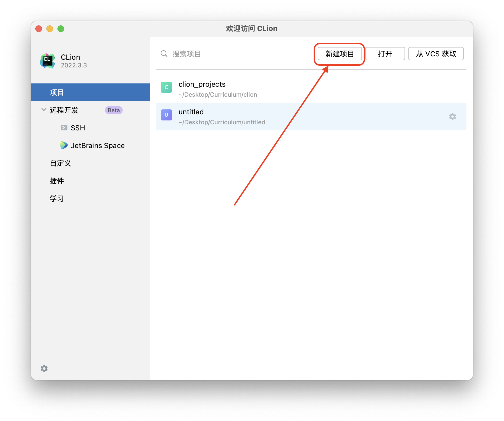This screenshot has width=504, height=421.
Task: Select the 自定义 sidebar item
Action: pos(60,163)
